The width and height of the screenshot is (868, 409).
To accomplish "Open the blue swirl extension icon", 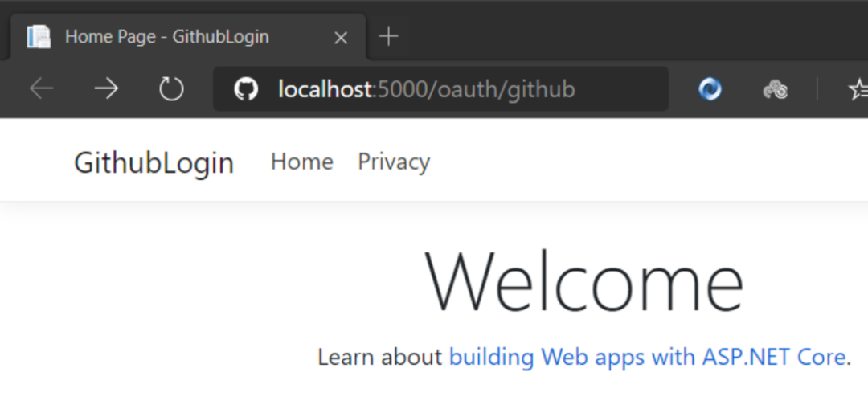I will 710,89.
